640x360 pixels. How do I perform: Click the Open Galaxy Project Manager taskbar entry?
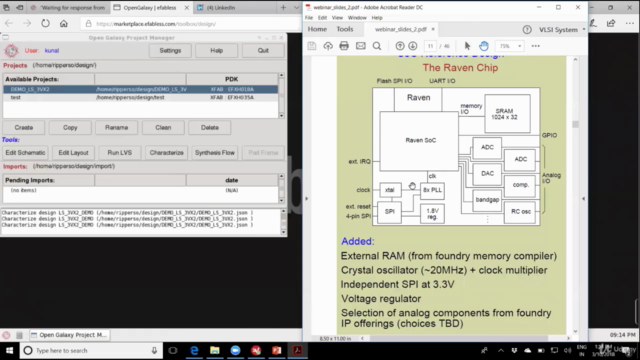(x=69, y=335)
